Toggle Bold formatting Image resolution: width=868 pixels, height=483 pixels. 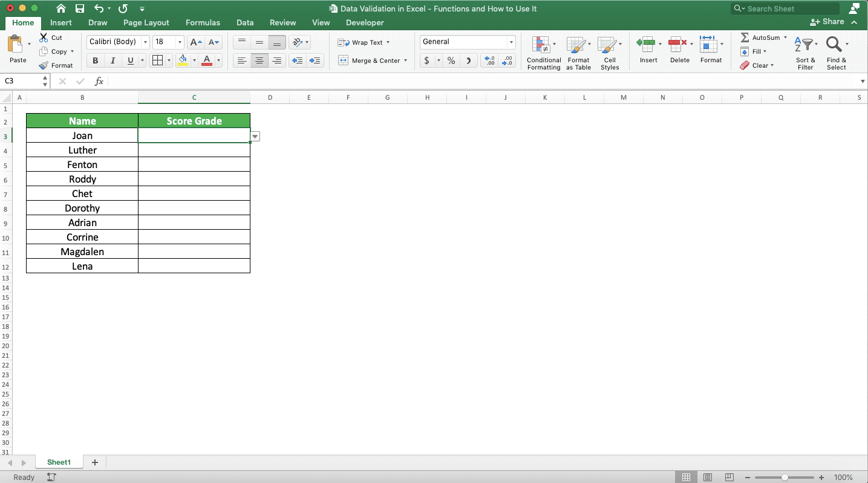[96, 60]
